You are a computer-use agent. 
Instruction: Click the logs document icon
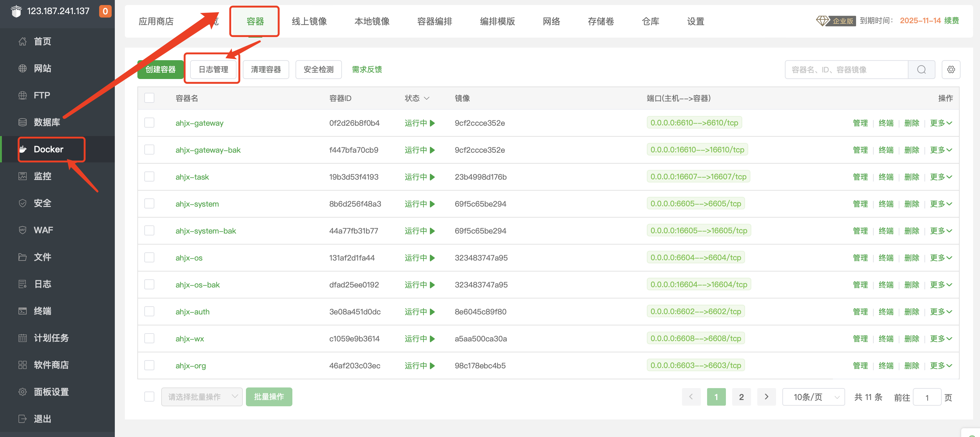tap(23, 284)
